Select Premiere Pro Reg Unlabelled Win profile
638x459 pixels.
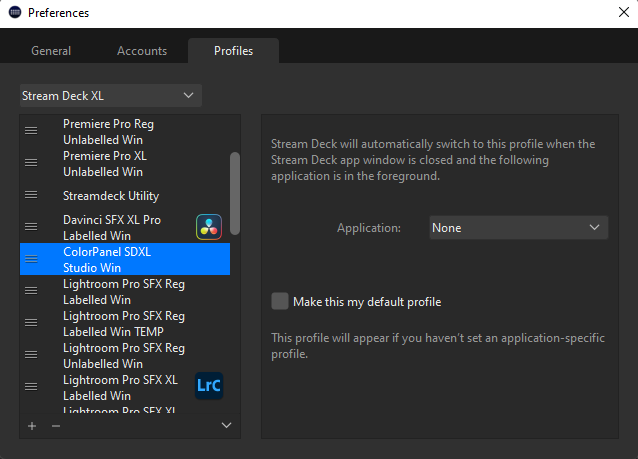point(125,131)
